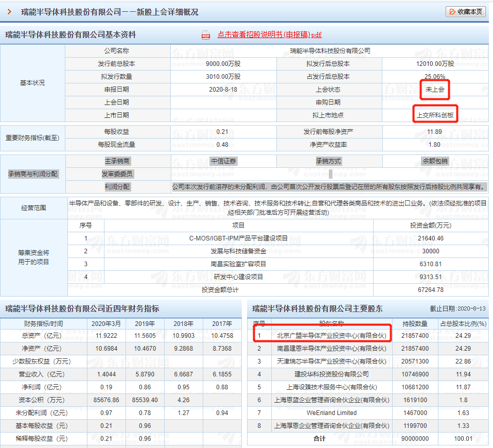Image resolution: width=493 pixels, height=448 pixels.
Task: Click the 研发中心建设项目 project row
Action: click(x=238, y=277)
